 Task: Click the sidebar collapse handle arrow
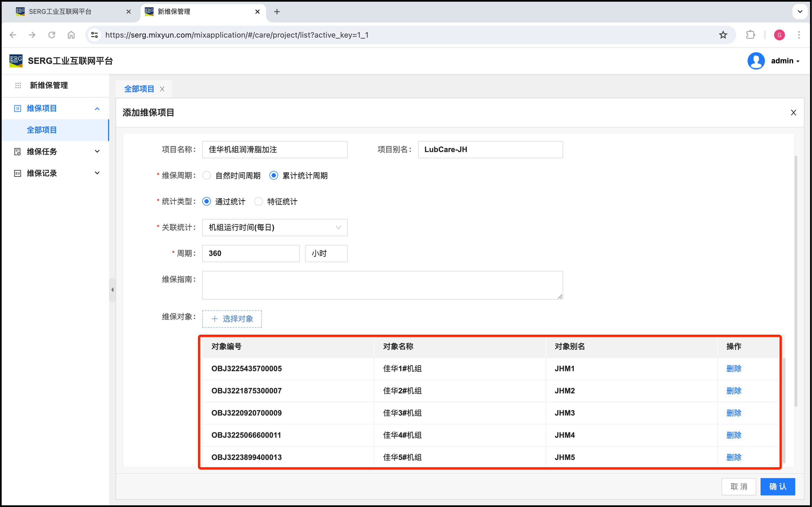click(112, 290)
